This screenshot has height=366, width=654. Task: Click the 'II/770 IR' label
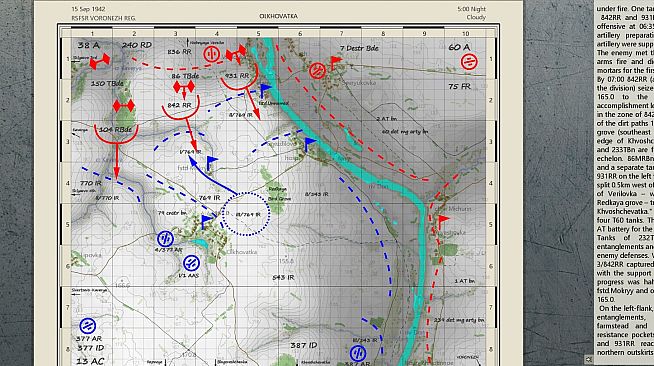[x=107, y=198]
